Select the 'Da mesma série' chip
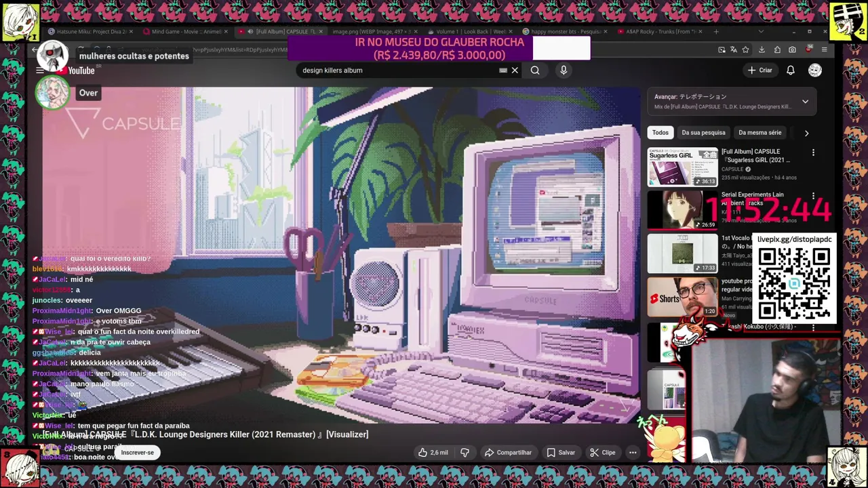868x488 pixels. (759, 133)
